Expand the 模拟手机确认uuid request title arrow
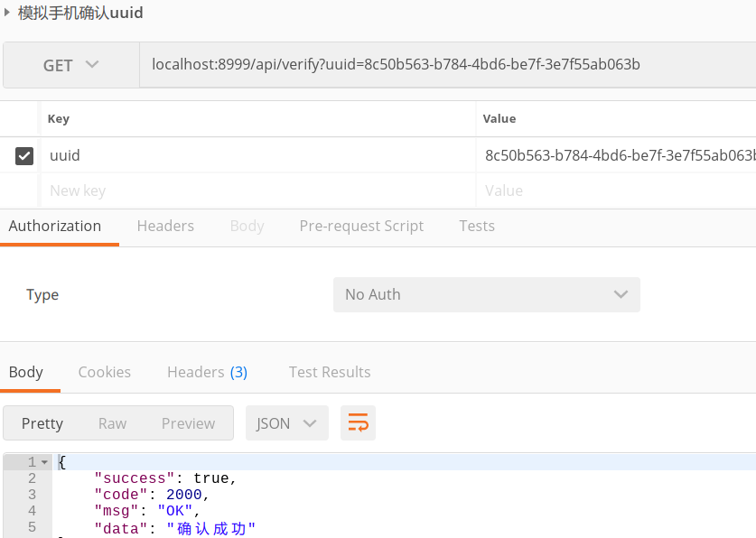 point(9,14)
